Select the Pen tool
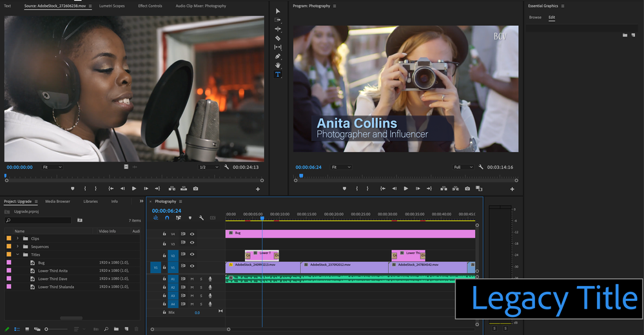Viewport: 644px width, 335px height. (278, 57)
